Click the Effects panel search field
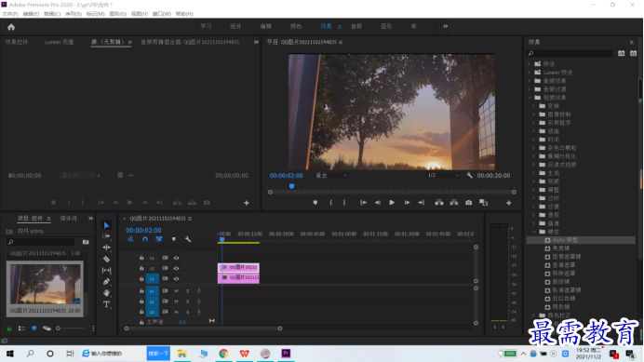Image resolution: width=644 pixels, height=362 pixels. (x=570, y=53)
